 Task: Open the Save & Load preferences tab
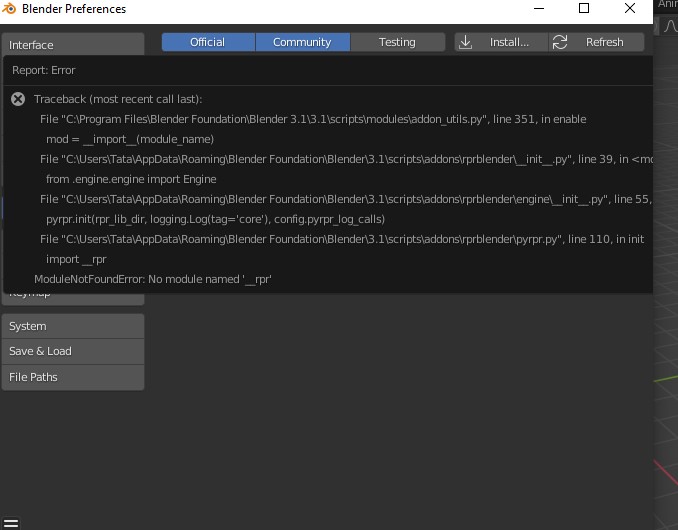pyautogui.click(x=73, y=351)
